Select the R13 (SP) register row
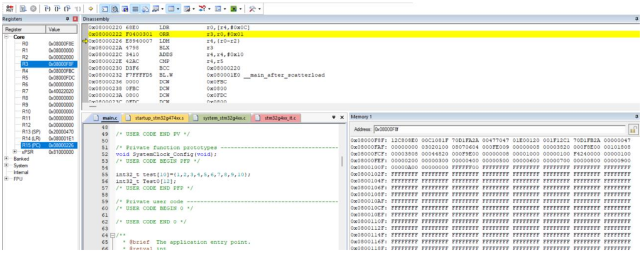644x255 pixels. (48, 132)
